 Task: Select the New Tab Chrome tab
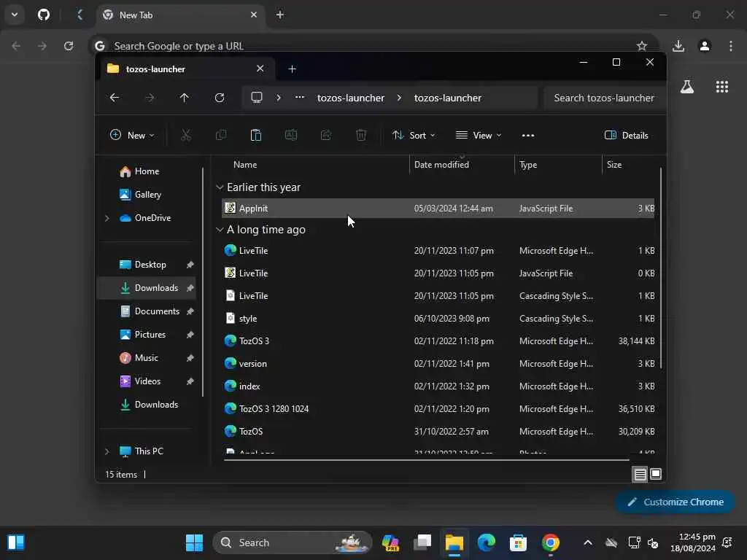[x=181, y=15]
